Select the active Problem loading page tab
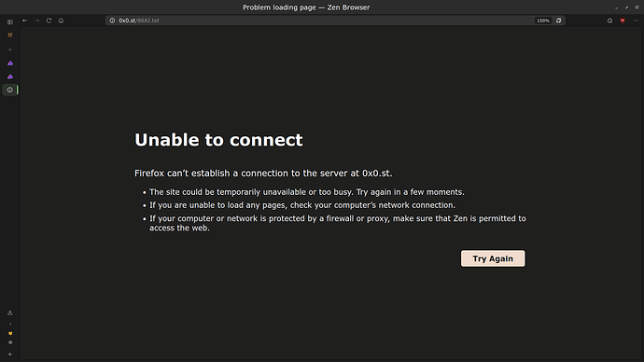Image resolution: width=644 pixels, height=362 pixels. click(x=10, y=90)
